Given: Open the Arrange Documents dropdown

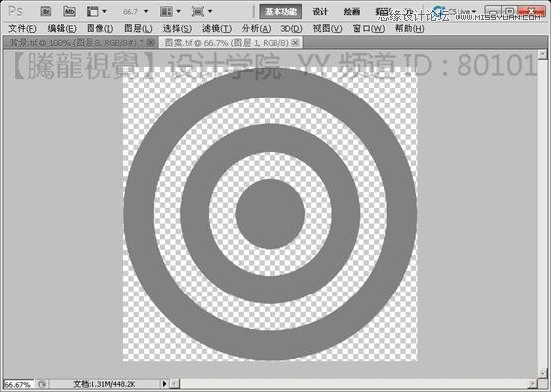Looking at the screenshot, I should click(170, 11).
